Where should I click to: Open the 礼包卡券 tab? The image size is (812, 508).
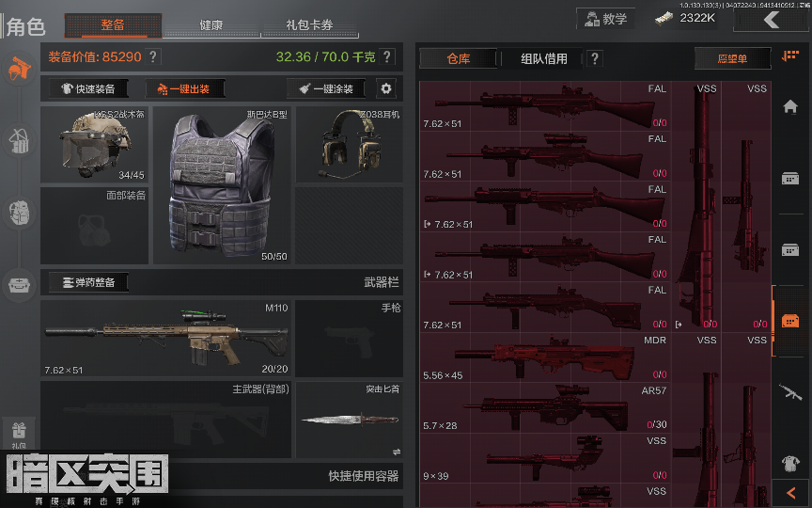point(309,24)
